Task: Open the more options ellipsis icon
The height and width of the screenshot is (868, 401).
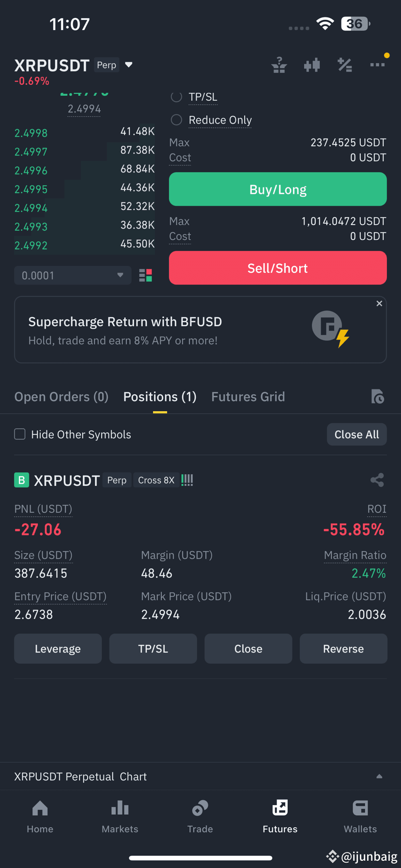Action: (378, 64)
